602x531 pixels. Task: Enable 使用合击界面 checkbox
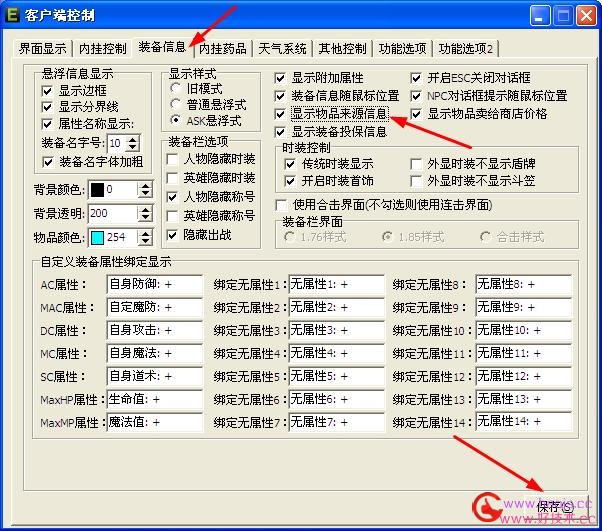[x=281, y=205]
